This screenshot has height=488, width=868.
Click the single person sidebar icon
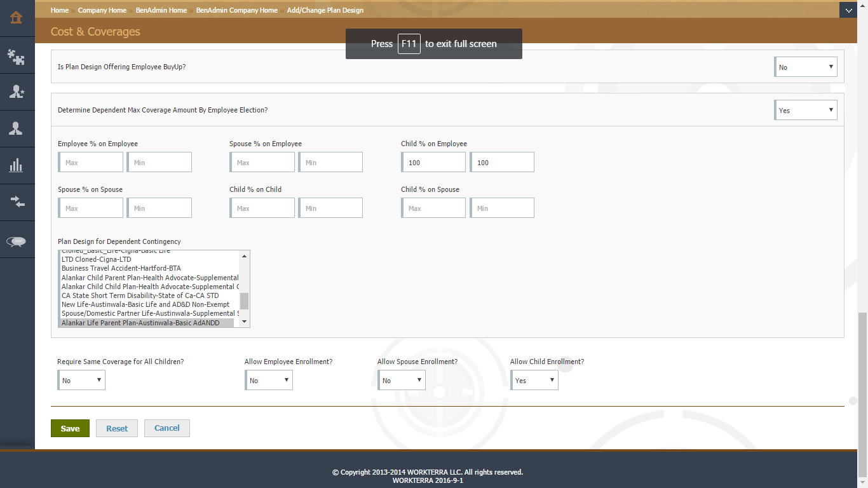pos(17,128)
